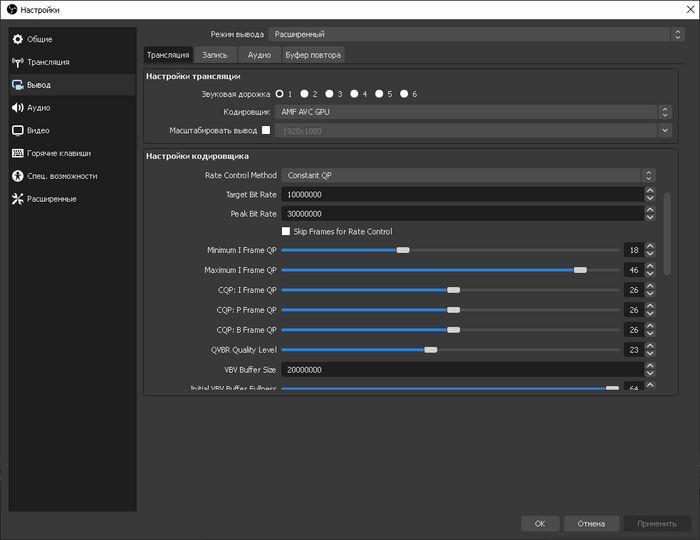Click the gear icon for Общие settings

[x=18, y=39]
